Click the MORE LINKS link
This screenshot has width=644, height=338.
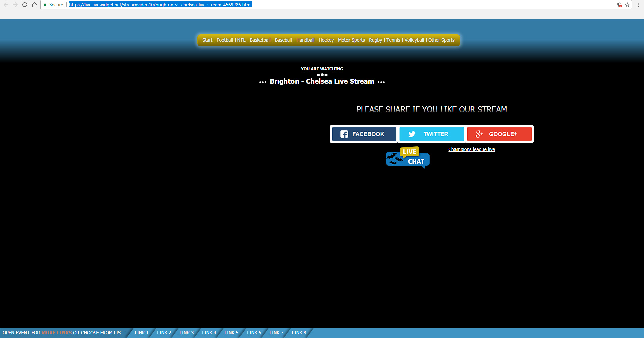pyautogui.click(x=57, y=333)
